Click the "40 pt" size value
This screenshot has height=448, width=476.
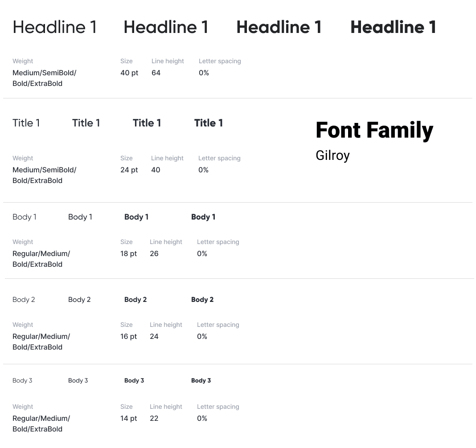[x=129, y=73]
